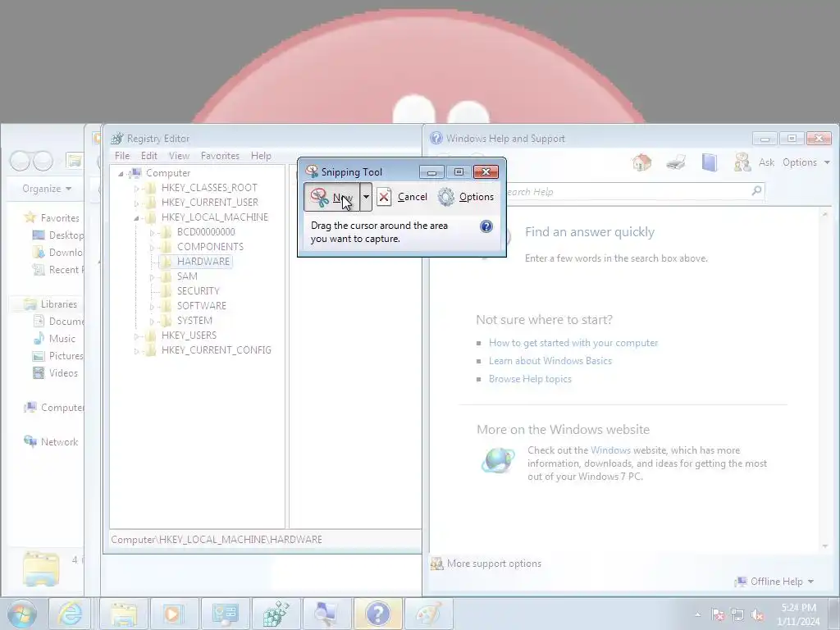Viewport: 840px width, 630px height.
Task: Click the New snip scissors button
Action: tap(332, 197)
